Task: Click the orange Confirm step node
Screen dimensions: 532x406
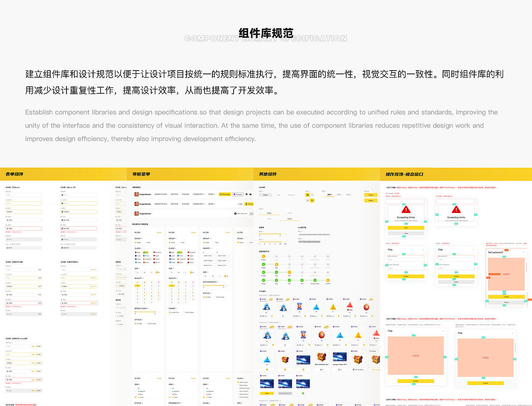Action: (x=328, y=280)
